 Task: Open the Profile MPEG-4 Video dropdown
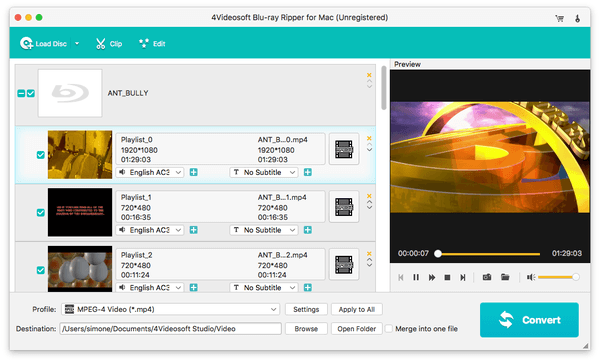coord(171,309)
